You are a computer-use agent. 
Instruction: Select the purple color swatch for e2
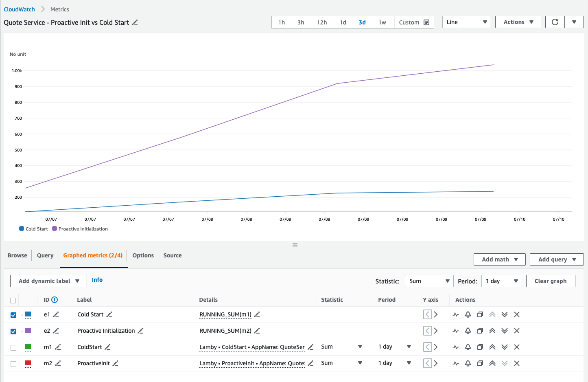pyautogui.click(x=28, y=331)
